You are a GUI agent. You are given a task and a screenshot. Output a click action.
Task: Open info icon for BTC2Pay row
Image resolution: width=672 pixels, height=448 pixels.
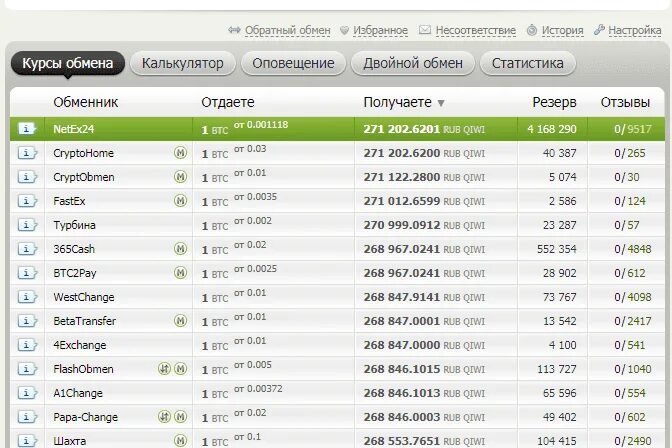pos(27,273)
